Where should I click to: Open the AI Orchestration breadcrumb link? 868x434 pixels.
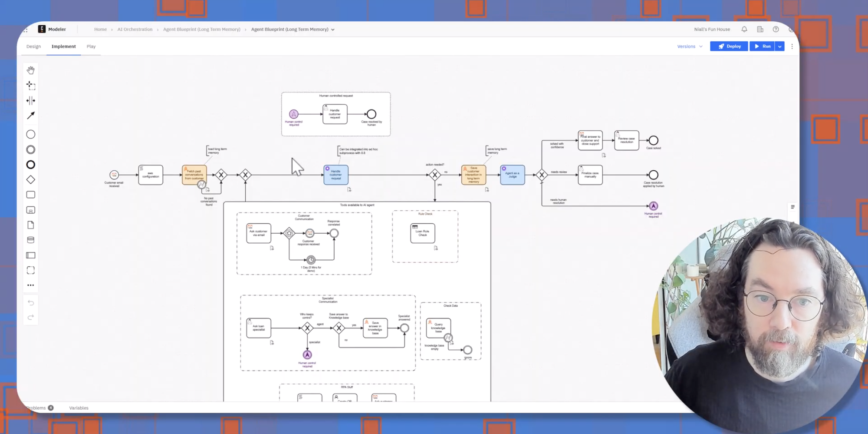pyautogui.click(x=135, y=30)
